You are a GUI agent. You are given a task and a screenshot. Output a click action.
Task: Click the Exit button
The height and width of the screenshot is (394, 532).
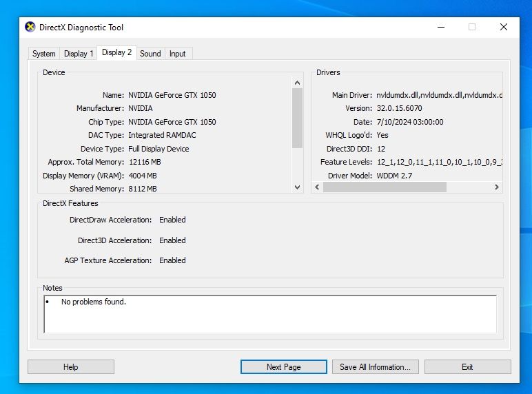coord(467,367)
